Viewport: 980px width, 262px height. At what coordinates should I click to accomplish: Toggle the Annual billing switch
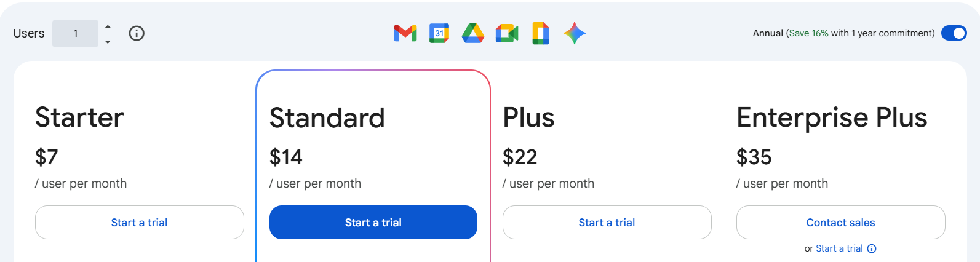point(954,33)
